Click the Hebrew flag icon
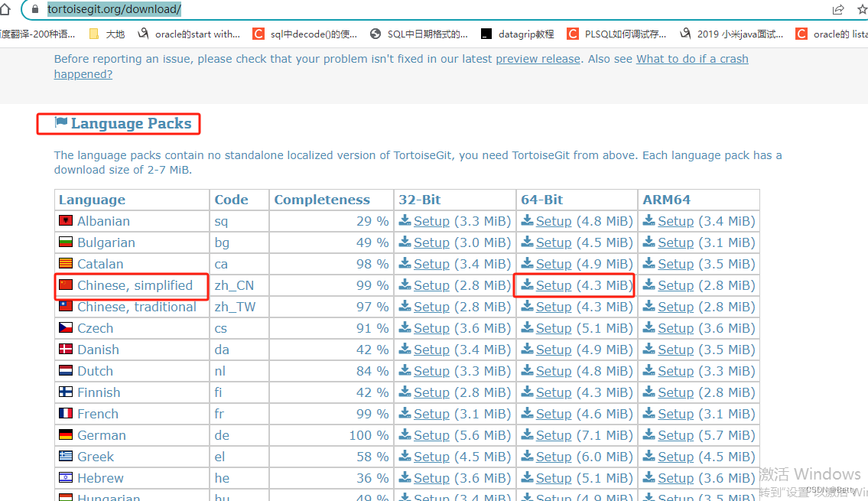The image size is (868, 501). tap(66, 478)
